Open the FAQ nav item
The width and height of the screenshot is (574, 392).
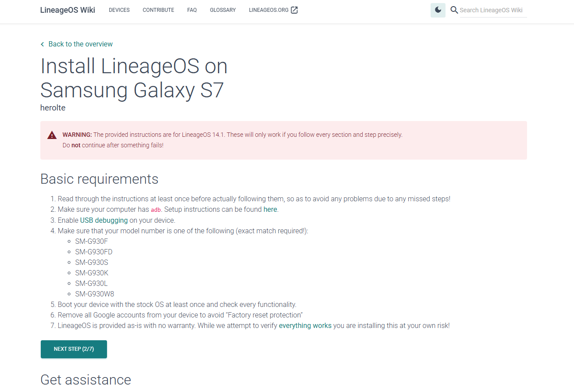point(192,10)
